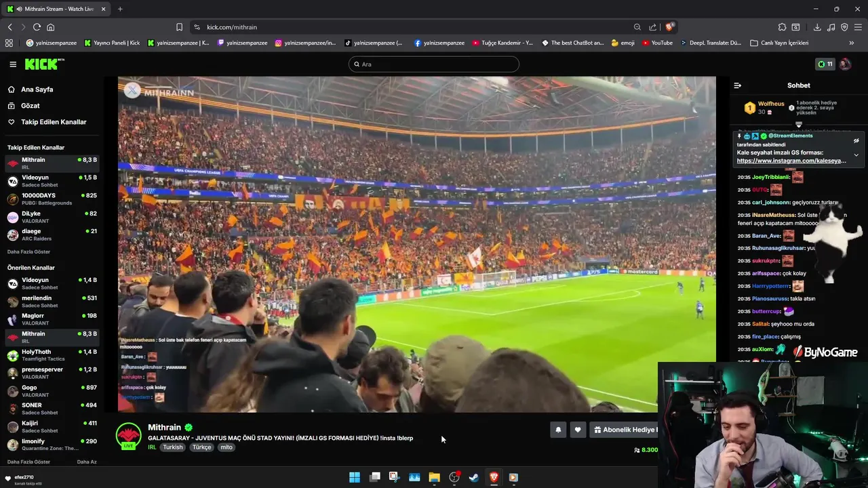Open the limonify channel
This screenshot has width=868, height=488.
(52, 445)
